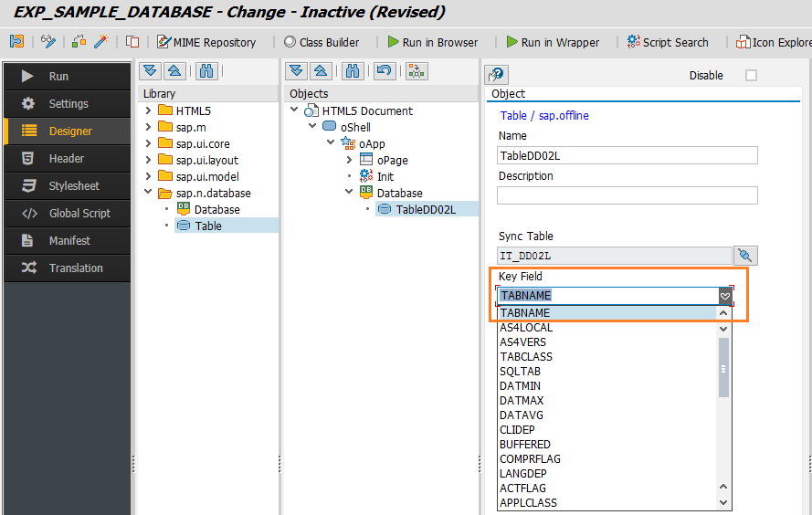Screen dimensions: 812x515
Task: Click Table / sap.offline link
Action: click(543, 115)
